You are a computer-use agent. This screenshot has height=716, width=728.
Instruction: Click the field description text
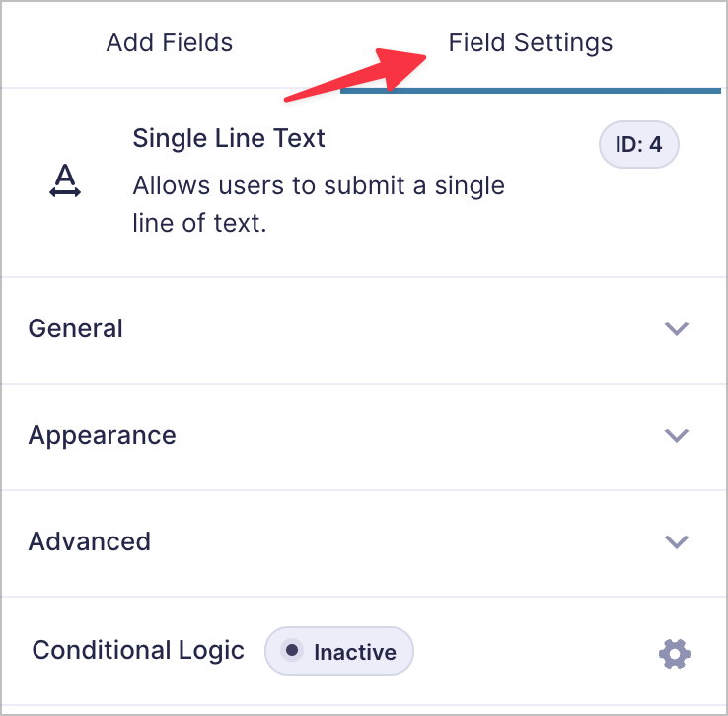(x=319, y=204)
